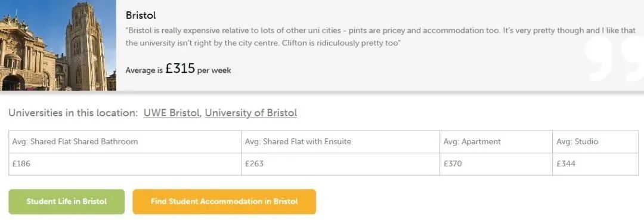
Task: Click Find Student Accommodation in Bristol button
Action: tap(224, 202)
